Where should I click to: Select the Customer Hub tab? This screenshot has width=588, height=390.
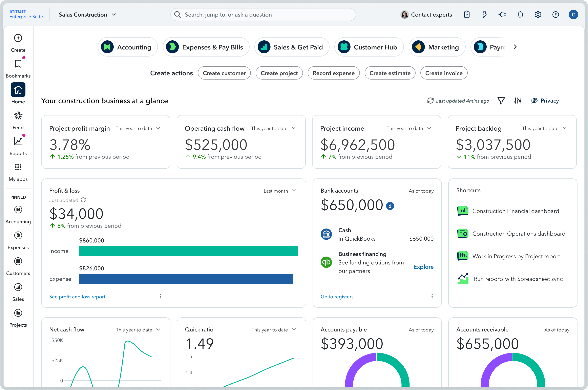point(369,47)
